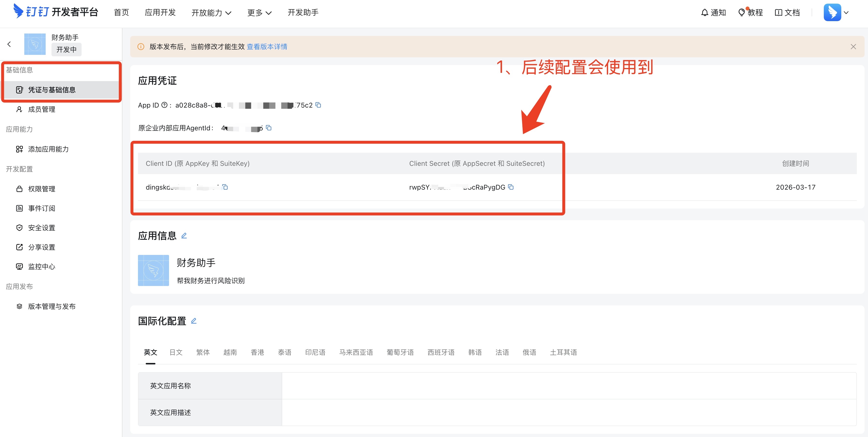Open 应用开发 in top navigation
Screen dimensions: 868x437
160,12
